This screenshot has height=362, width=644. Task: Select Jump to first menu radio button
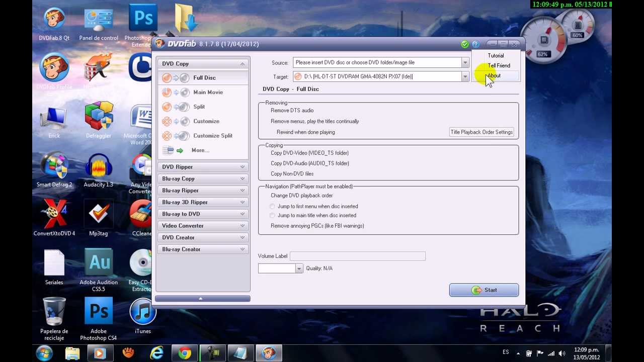(x=273, y=207)
